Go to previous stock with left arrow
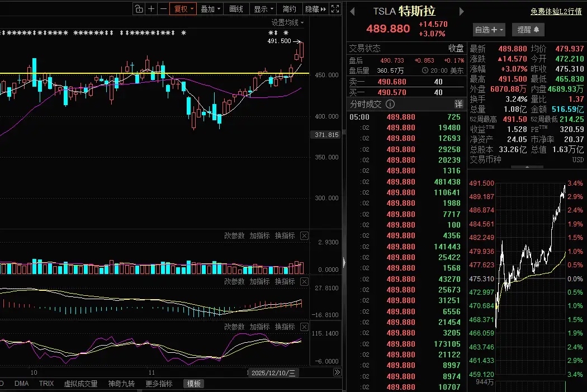Screen dimensions: 587x392 352,12
